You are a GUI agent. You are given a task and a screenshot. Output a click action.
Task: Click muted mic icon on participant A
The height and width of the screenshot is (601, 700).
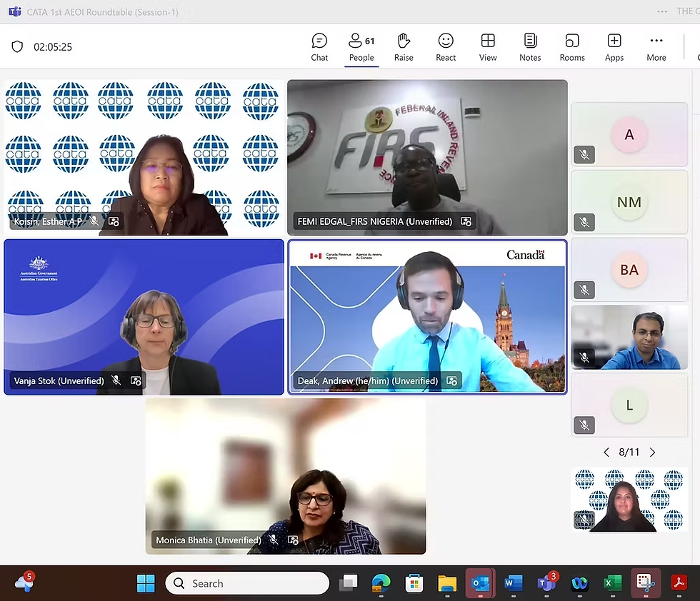(584, 155)
